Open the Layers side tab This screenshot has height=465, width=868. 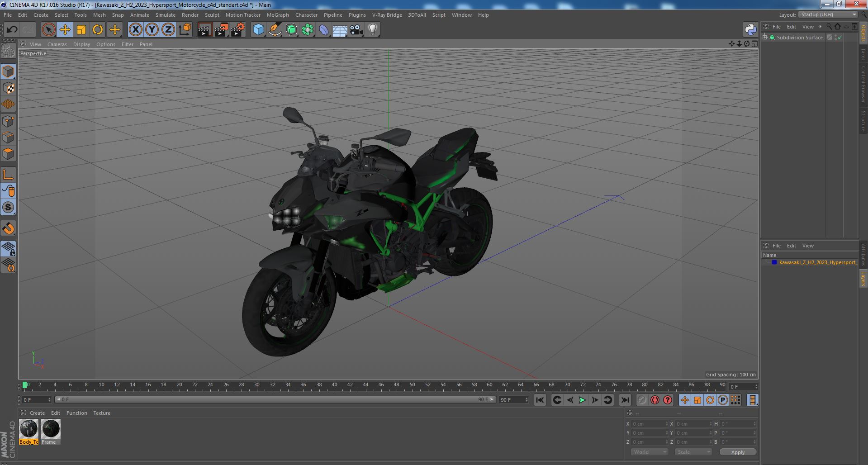click(863, 279)
